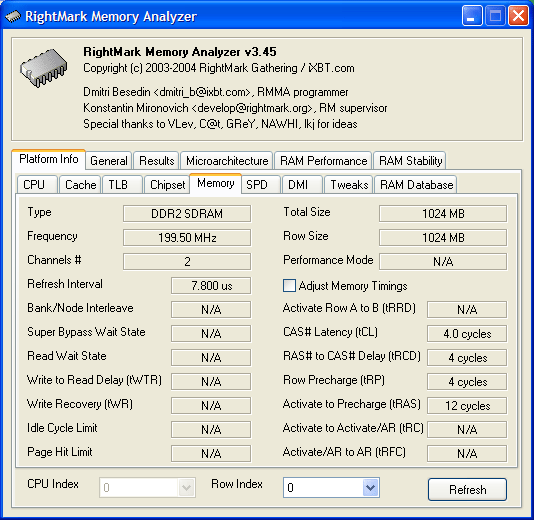Screen dimensions: 534x520
Task: Switch to the General tab
Action: tap(109, 161)
